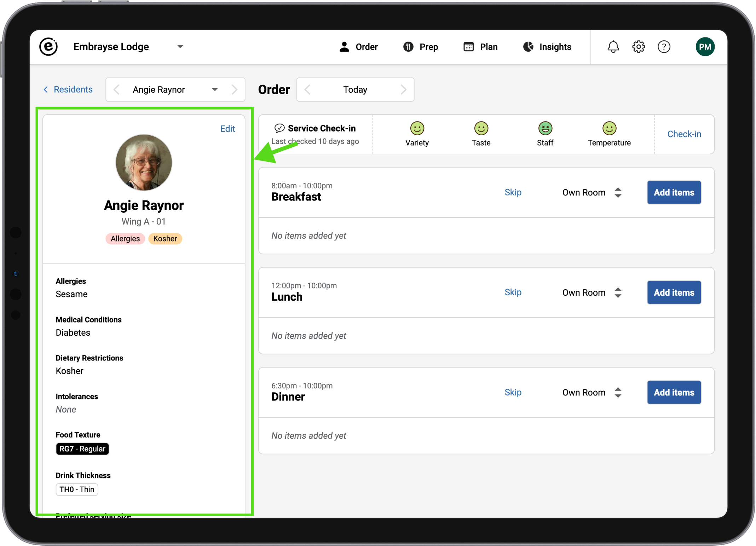The image size is (756, 546).
Task: Open the Angie Raynor resident dropdown
Action: pos(214,90)
